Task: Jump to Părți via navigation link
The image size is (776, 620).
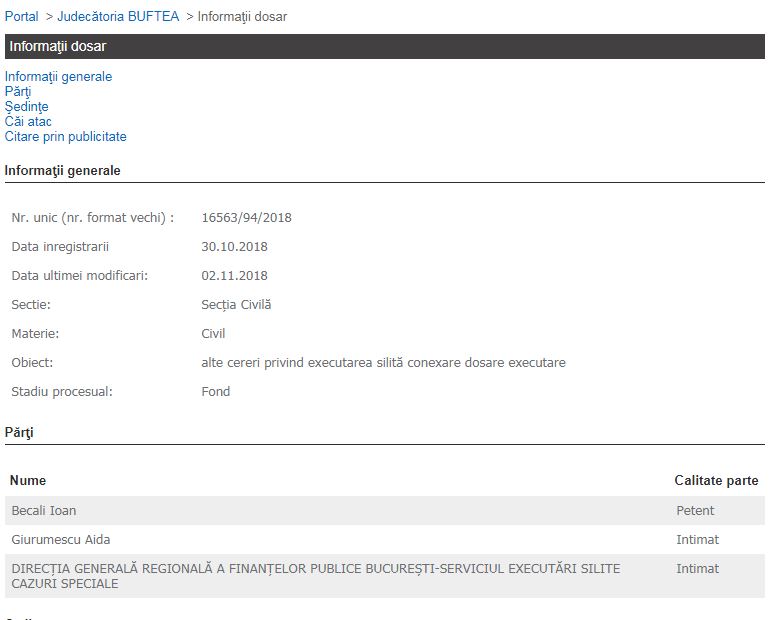Action: (18, 92)
